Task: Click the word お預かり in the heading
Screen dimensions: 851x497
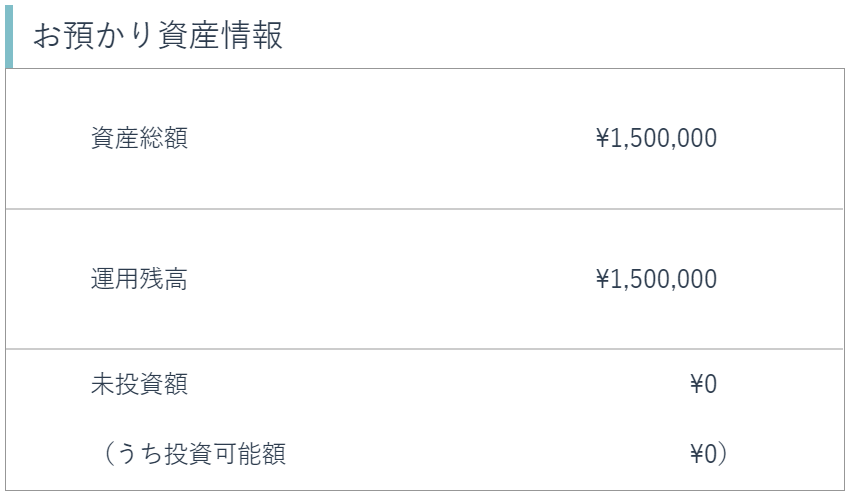Action: (96, 36)
